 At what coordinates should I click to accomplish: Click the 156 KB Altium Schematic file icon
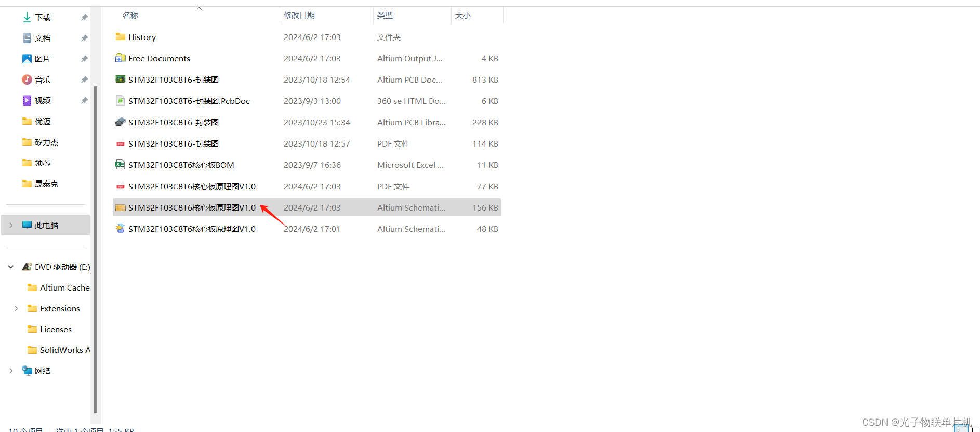121,207
